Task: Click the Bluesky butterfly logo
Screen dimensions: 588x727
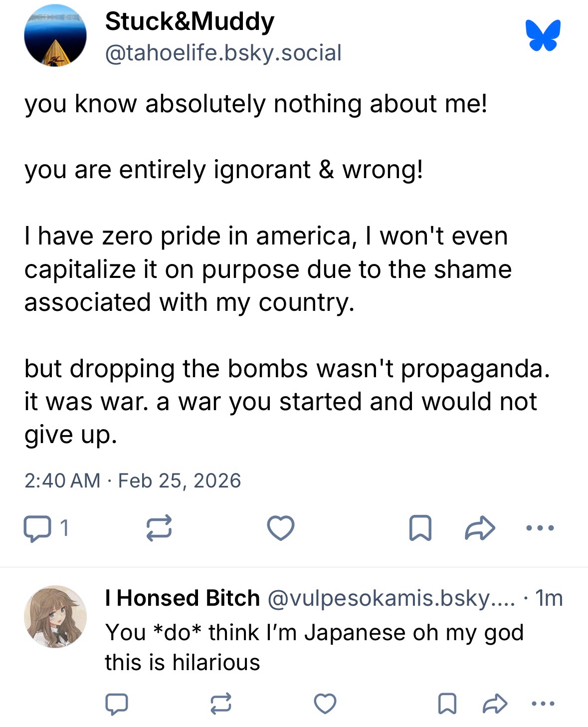Action: [543, 35]
